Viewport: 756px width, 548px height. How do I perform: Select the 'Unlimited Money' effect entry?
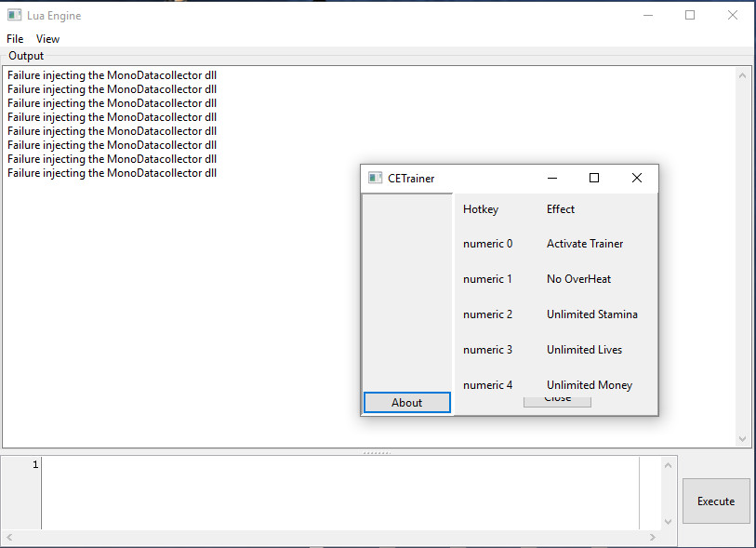589,384
